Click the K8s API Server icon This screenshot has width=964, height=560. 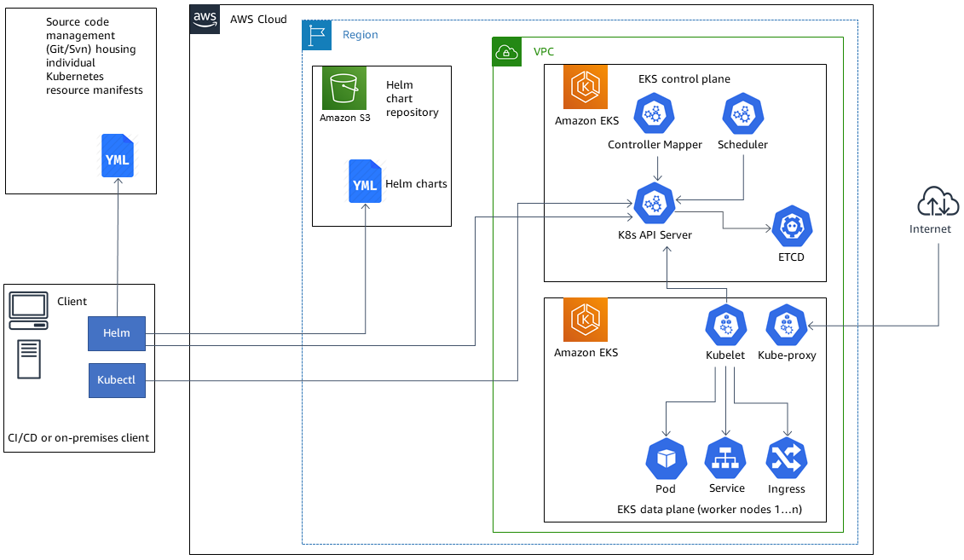coord(655,203)
